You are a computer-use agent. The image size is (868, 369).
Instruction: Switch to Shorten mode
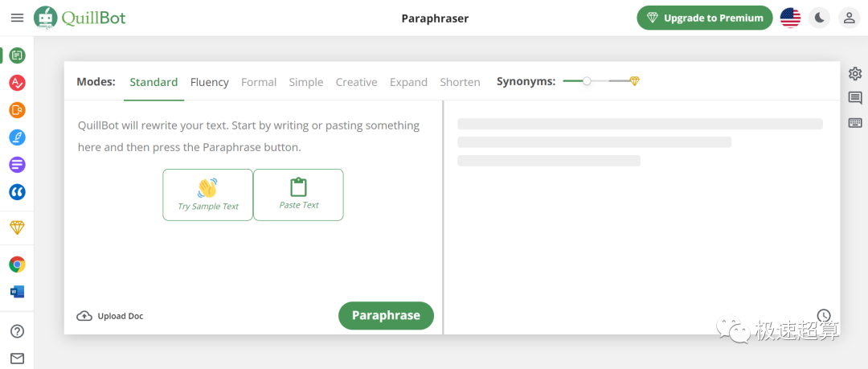coord(460,82)
